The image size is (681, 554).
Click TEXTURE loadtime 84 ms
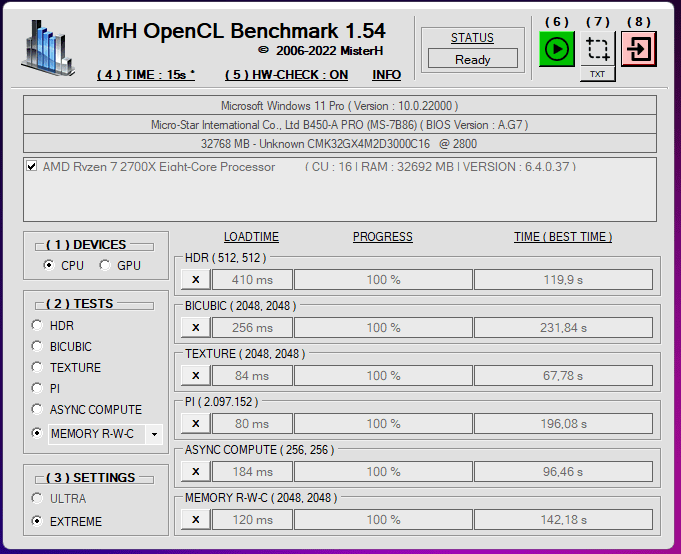point(252,376)
